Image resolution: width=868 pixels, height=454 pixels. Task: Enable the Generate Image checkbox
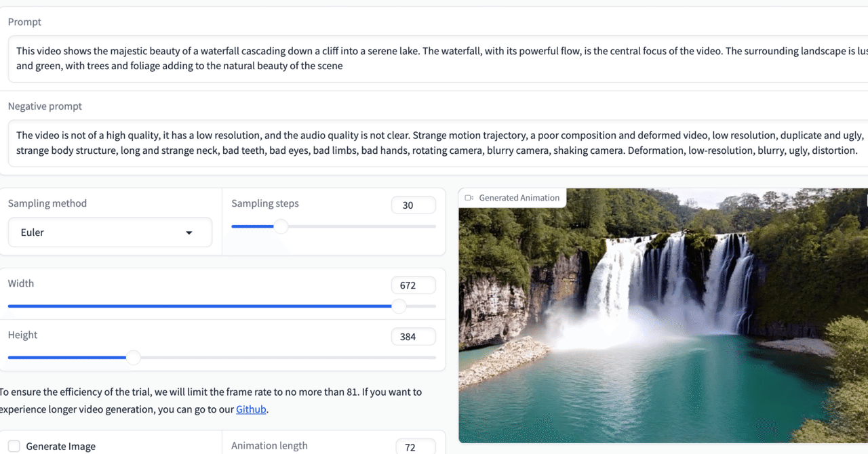click(x=14, y=446)
